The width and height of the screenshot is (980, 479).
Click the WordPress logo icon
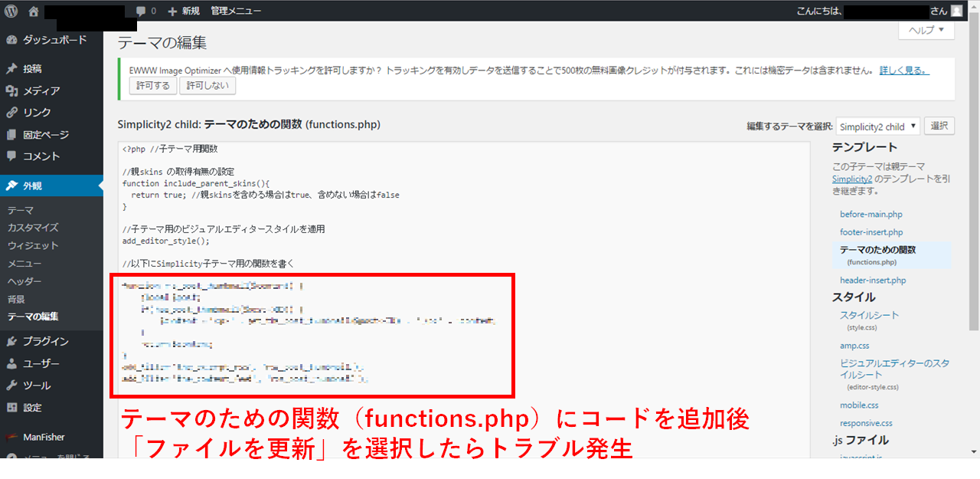coord(11,11)
